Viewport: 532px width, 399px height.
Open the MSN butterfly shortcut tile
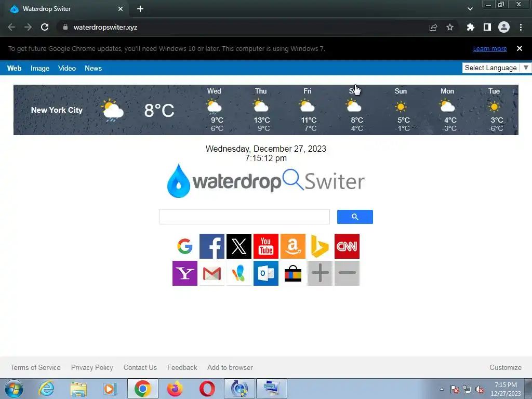239,273
